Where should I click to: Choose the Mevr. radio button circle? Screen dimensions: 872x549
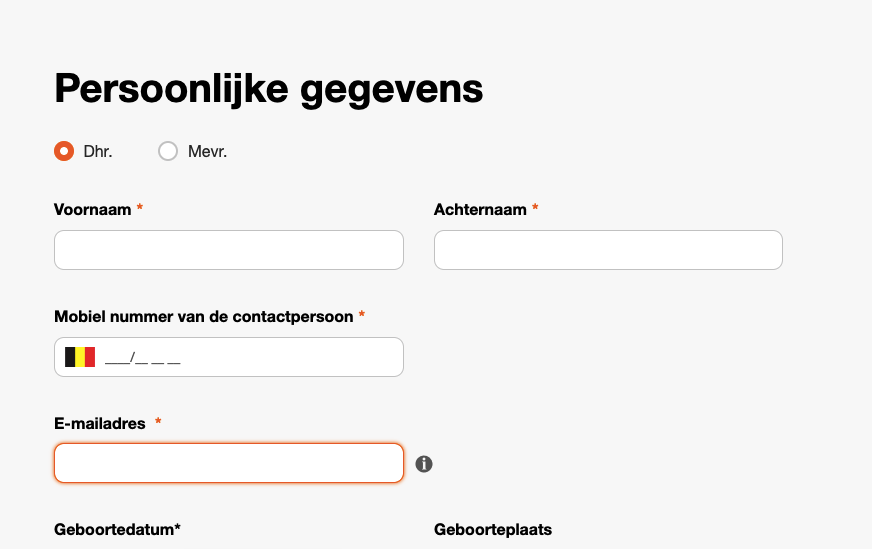[168, 151]
